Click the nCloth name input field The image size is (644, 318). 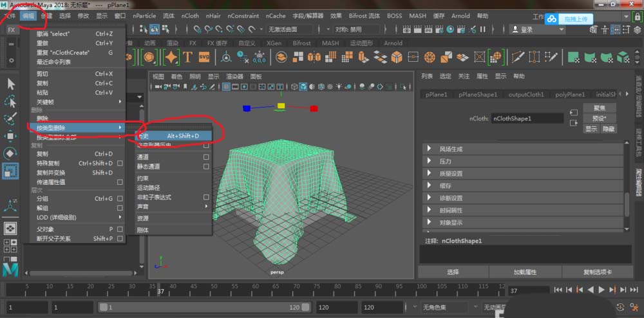[528, 118]
